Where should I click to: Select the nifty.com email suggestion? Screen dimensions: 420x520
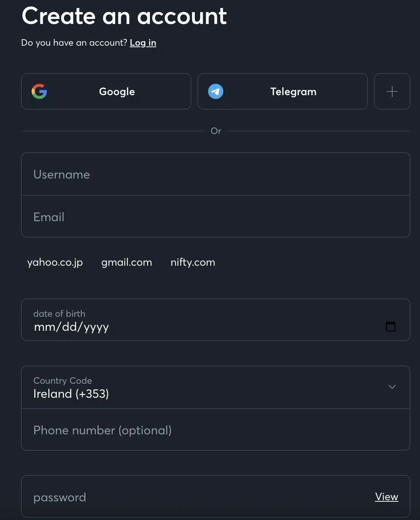193,262
